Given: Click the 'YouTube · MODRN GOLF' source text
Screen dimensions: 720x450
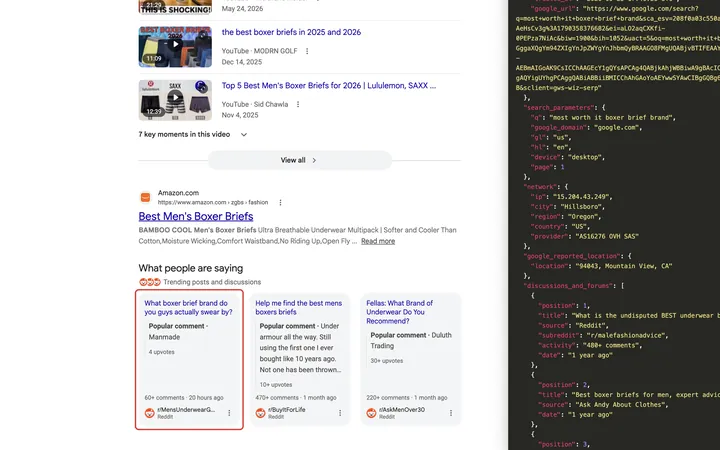Looking at the screenshot, I should click(259, 51).
